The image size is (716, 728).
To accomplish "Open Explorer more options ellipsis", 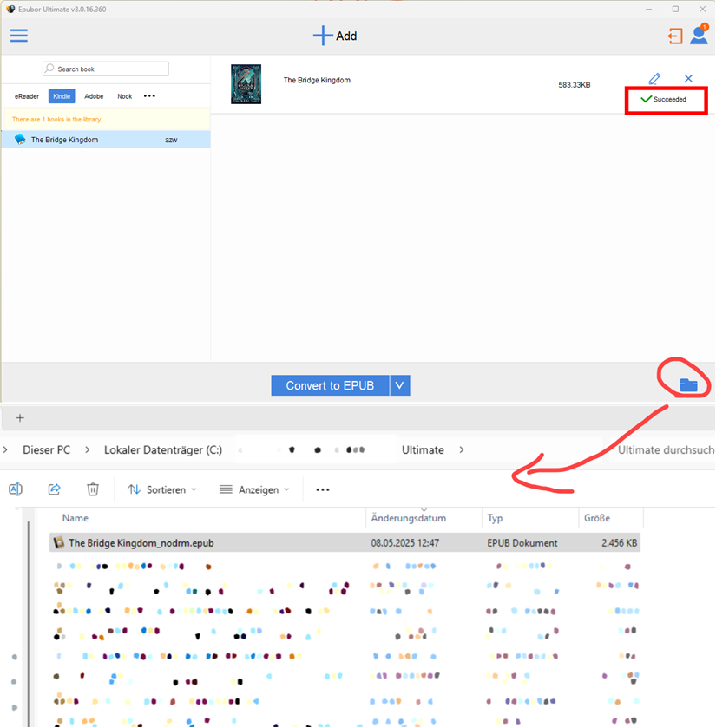I will point(323,490).
